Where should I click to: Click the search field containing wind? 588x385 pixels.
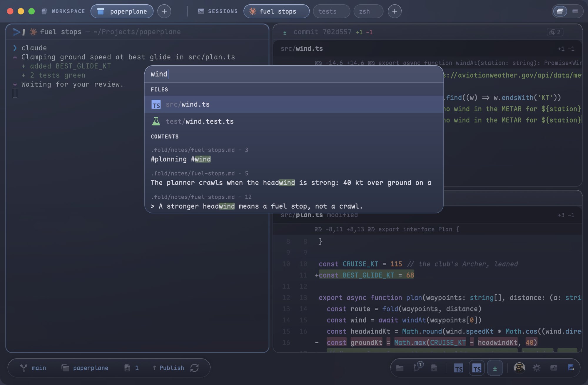[x=294, y=74]
